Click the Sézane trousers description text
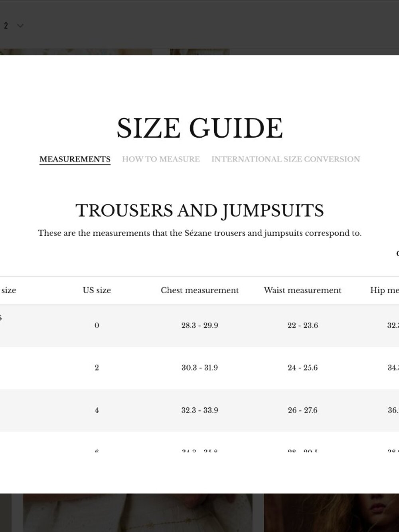The image size is (399, 532). [199, 233]
